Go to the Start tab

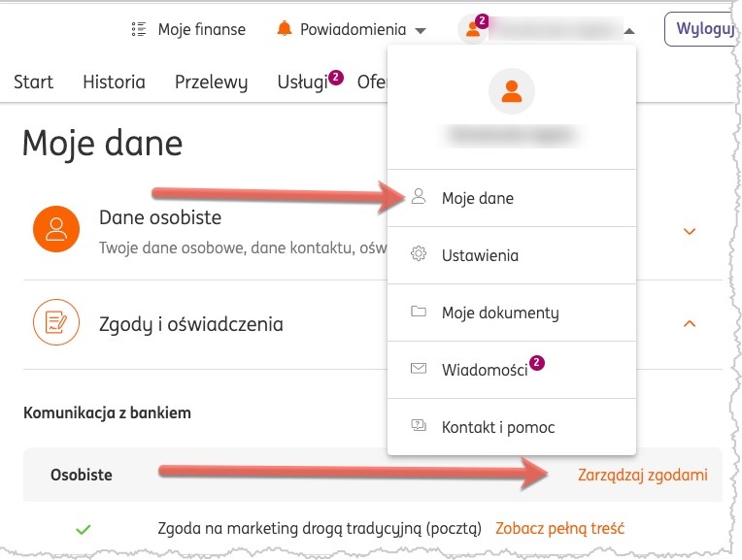pyautogui.click(x=33, y=82)
